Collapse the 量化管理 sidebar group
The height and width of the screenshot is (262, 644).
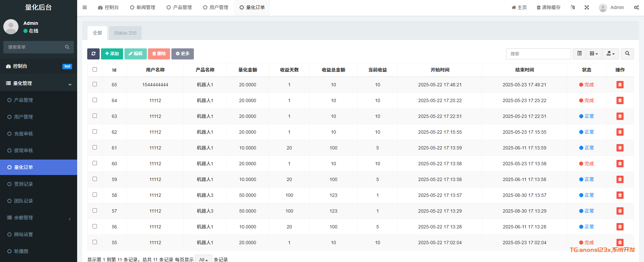39,83
